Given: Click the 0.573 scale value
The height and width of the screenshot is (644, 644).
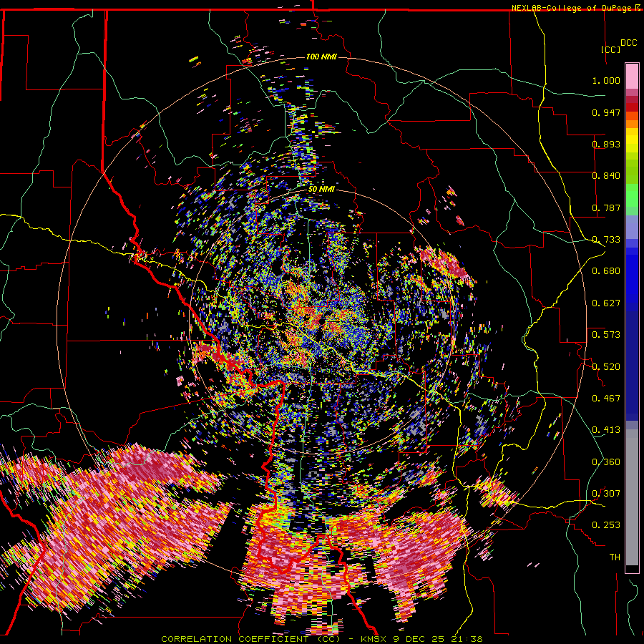Looking at the screenshot, I should [x=606, y=335].
